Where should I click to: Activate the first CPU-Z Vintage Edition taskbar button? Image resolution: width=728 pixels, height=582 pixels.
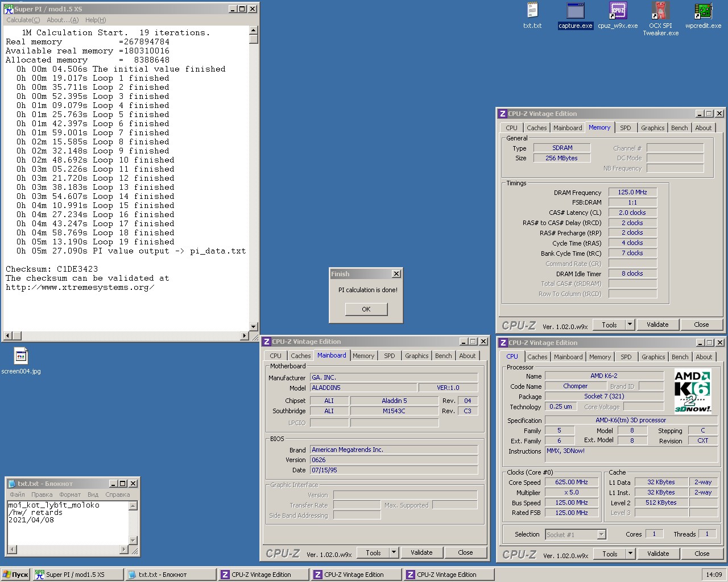point(263,575)
